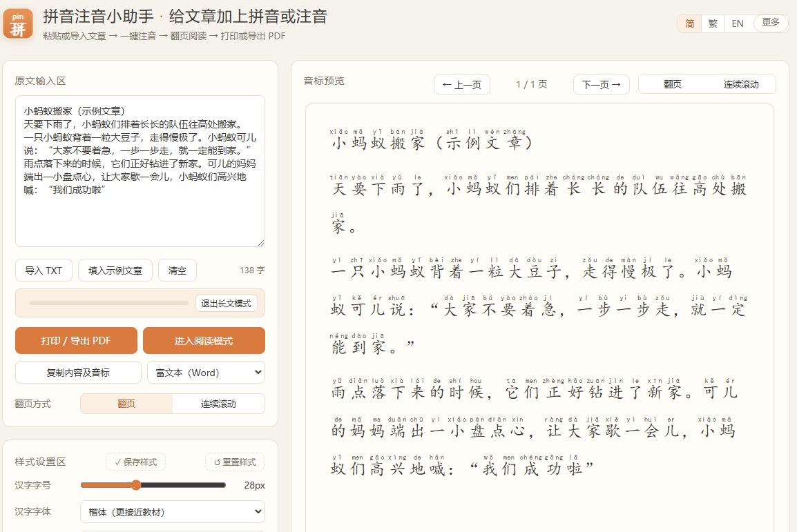The height and width of the screenshot is (532, 797).
Task: Switch language to 简 (Simplified)
Action: pyautogui.click(x=690, y=23)
